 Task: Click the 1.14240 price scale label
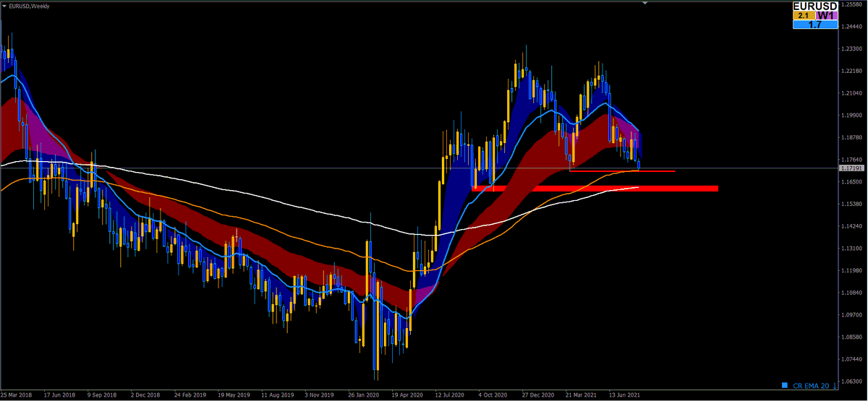tap(853, 226)
